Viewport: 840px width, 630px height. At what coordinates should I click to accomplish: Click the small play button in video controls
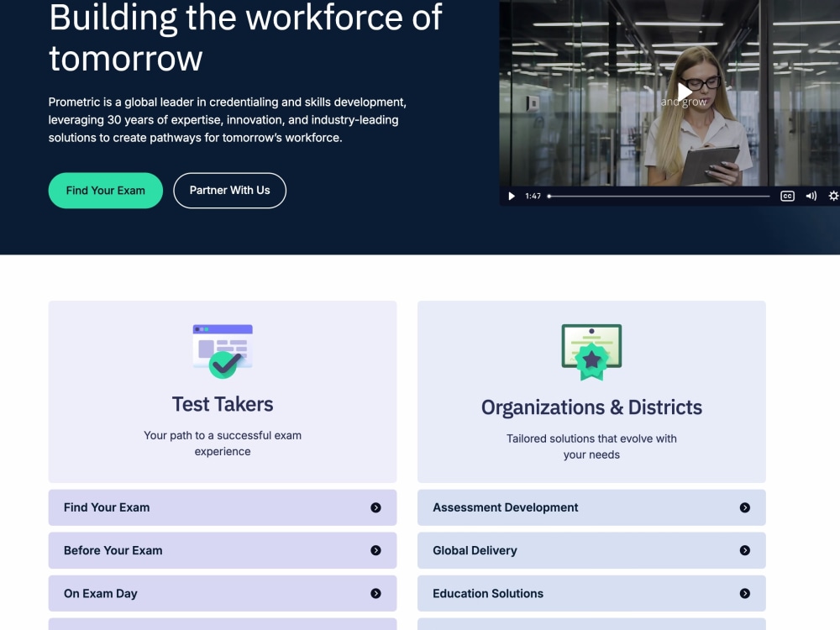512,196
